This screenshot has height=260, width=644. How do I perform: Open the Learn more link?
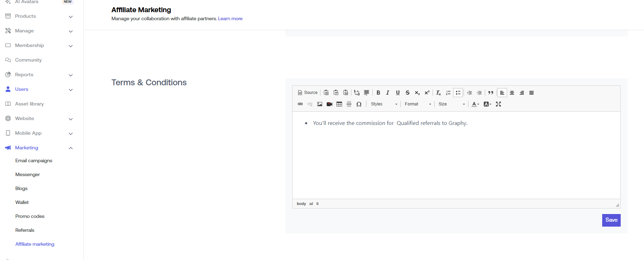[230, 19]
